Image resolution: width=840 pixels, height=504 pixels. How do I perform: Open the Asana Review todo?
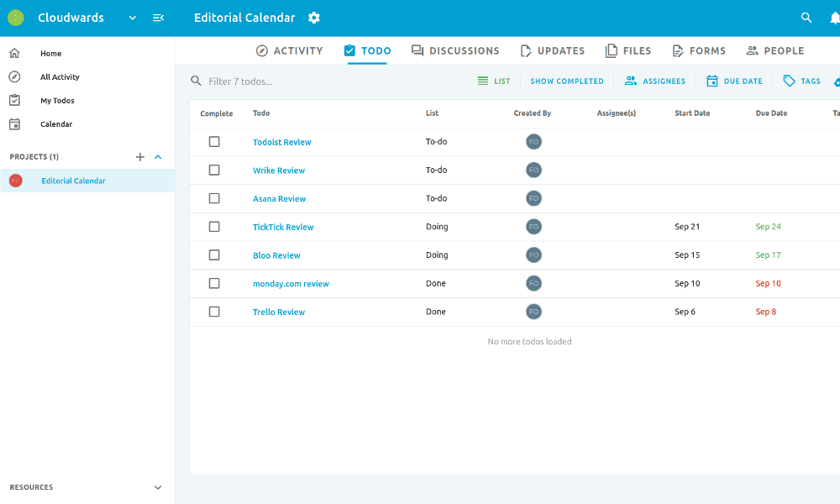click(279, 199)
